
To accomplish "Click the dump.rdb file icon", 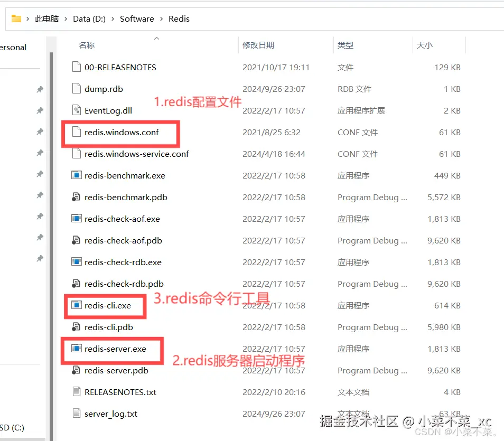I will click(77, 88).
